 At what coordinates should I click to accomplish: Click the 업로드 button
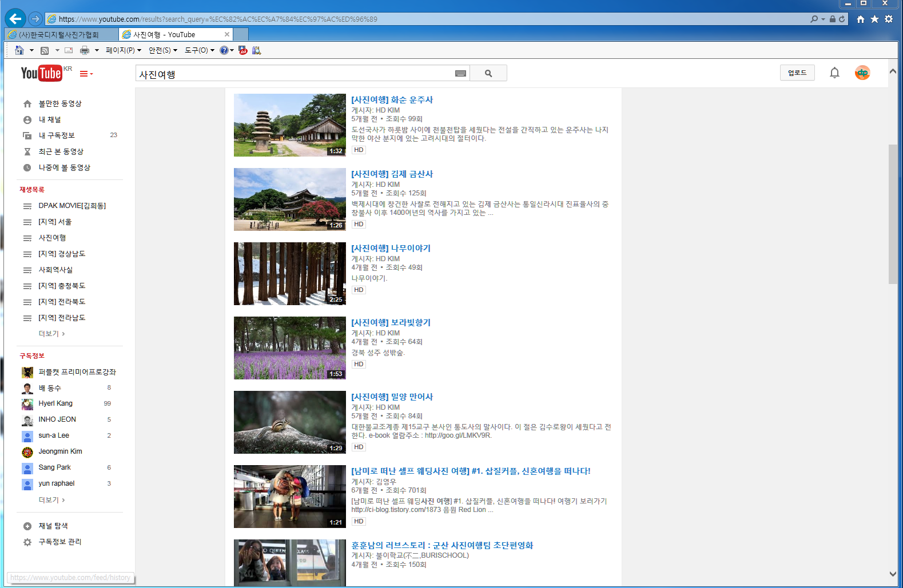coord(797,73)
